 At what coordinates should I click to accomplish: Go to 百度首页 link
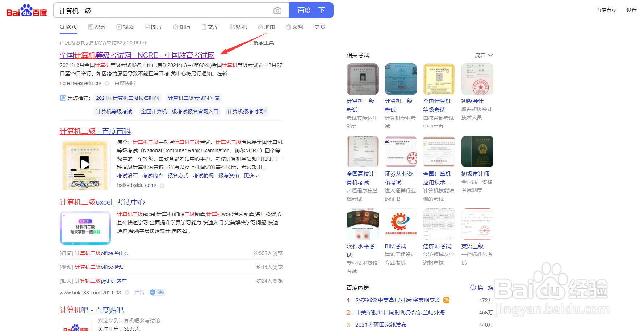click(606, 10)
